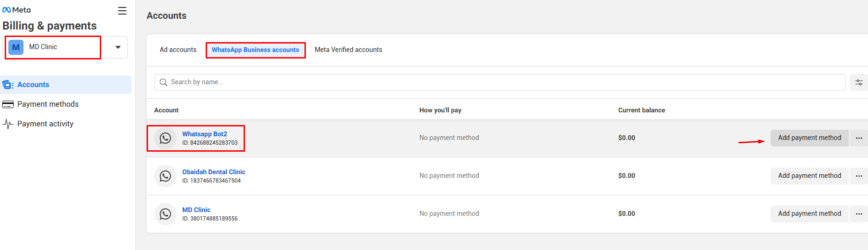Screen dimensions: 868x250
Task: Click the Meta logo
Action: 16,10
